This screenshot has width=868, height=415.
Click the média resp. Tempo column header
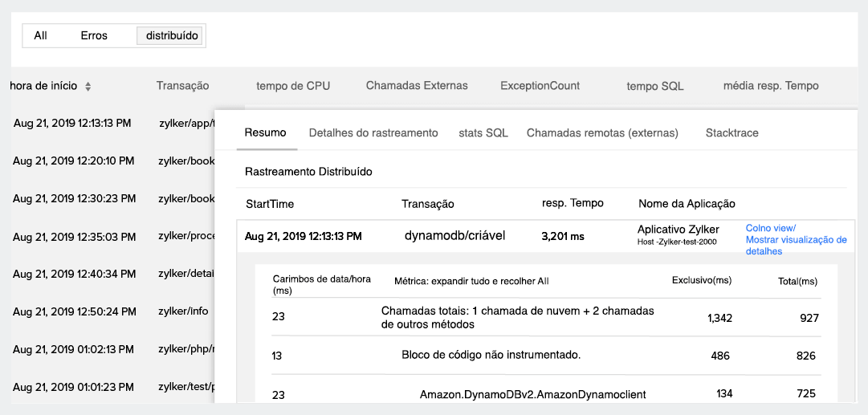click(x=771, y=86)
